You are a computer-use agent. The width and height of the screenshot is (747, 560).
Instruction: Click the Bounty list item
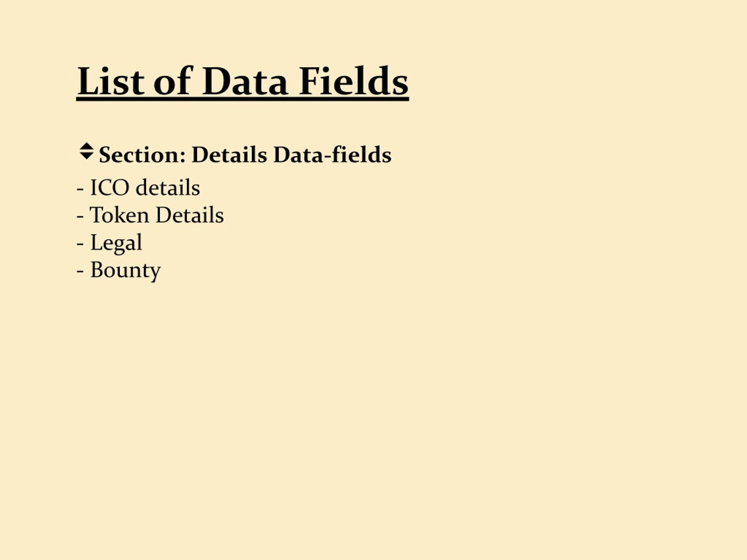(118, 270)
